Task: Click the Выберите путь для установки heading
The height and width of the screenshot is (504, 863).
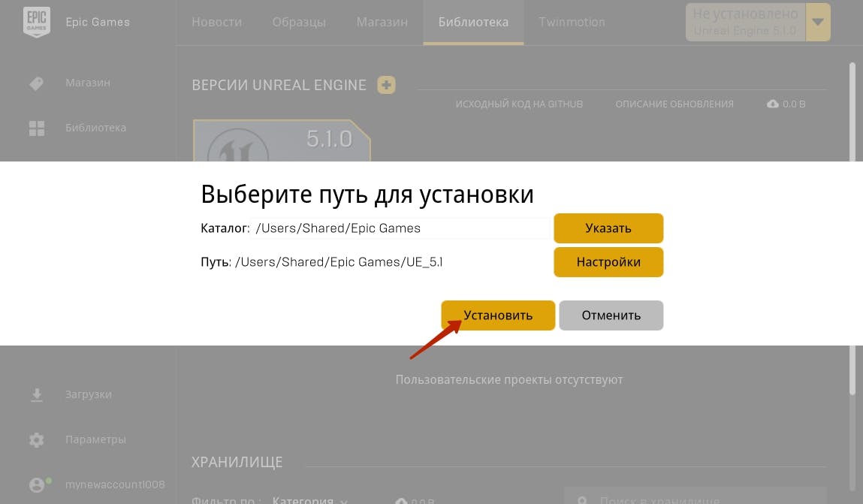Action: pos(367,195)
